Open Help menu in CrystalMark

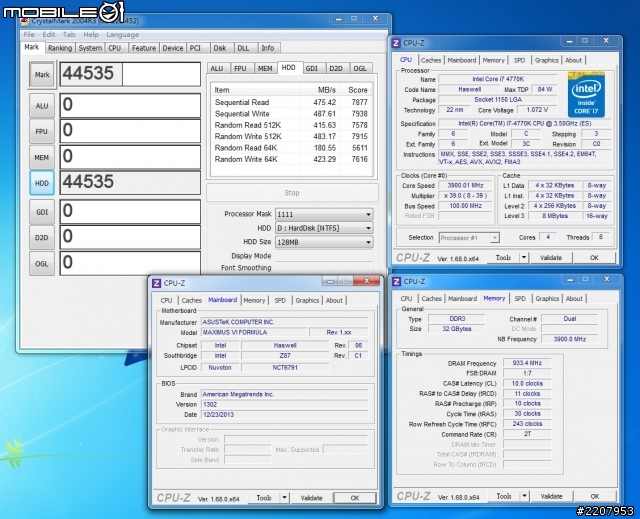91,35
